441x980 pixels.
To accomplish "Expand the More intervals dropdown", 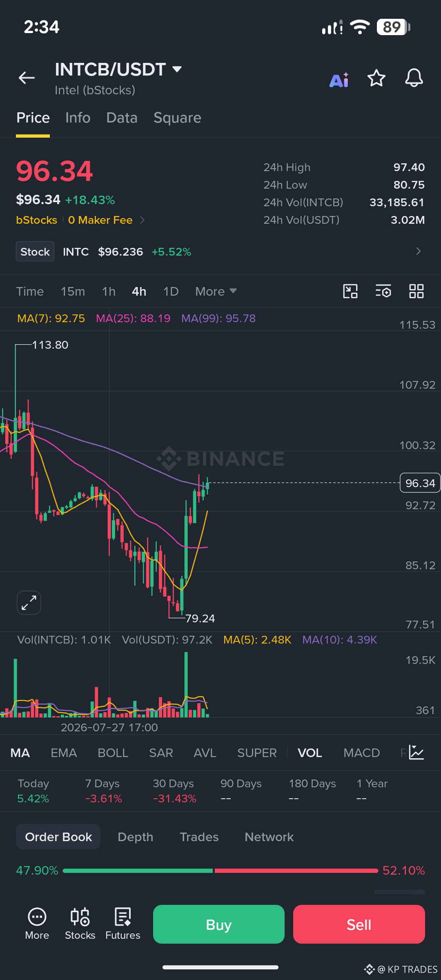I will pos(216,292).
